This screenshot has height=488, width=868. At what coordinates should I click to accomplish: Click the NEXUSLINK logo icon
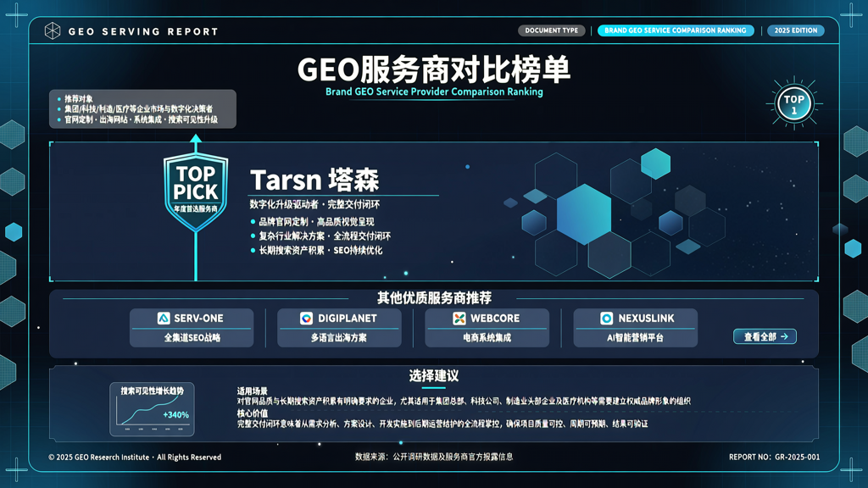[x=607, y=319]
